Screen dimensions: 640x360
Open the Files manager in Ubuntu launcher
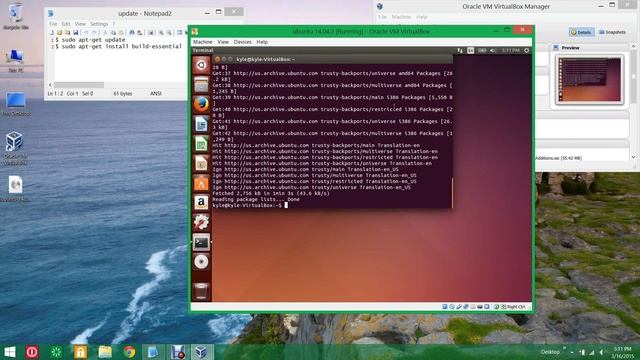(x=201, y=85)
